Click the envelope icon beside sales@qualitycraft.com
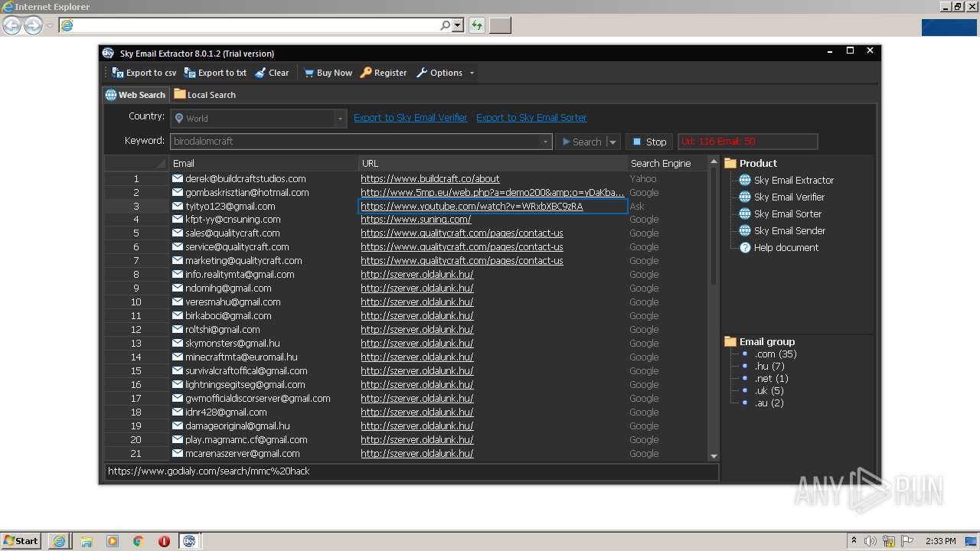 [x=178, y=233]
